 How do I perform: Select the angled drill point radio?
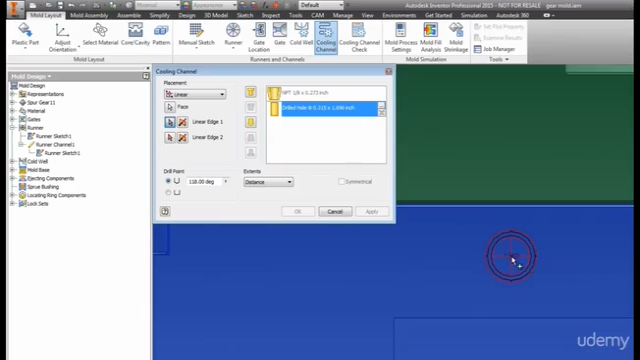(168, 181)
